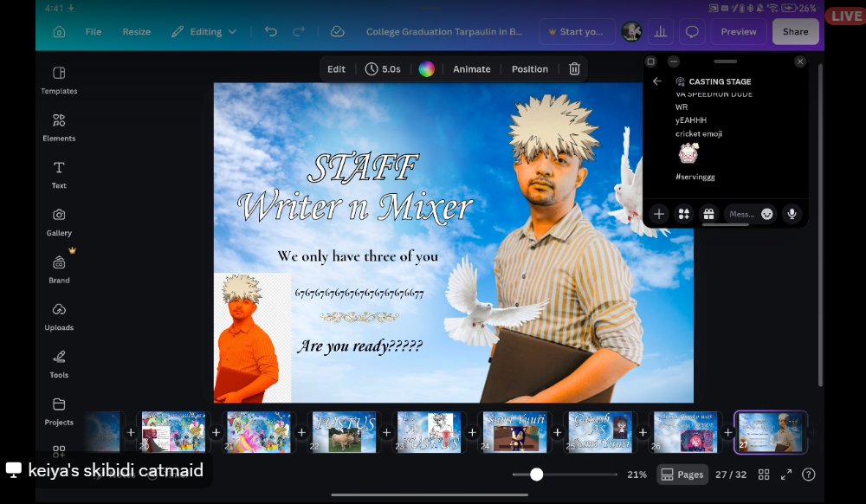Add a page after thumbnail 20
This screenshot has width=866, height=504.
216,432
